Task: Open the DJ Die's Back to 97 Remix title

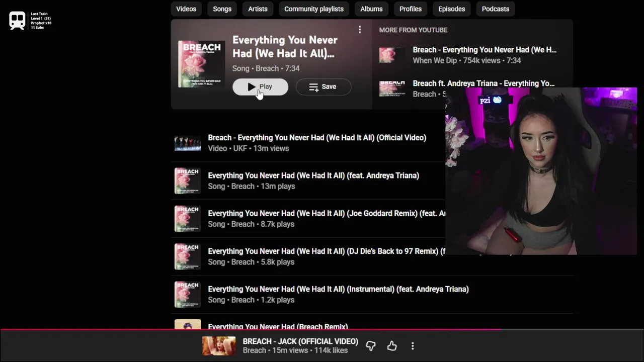Action: (x=327, y=251)
